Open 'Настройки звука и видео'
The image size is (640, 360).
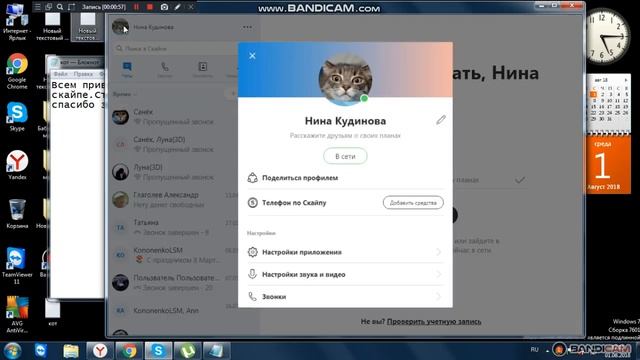[345, 274]
